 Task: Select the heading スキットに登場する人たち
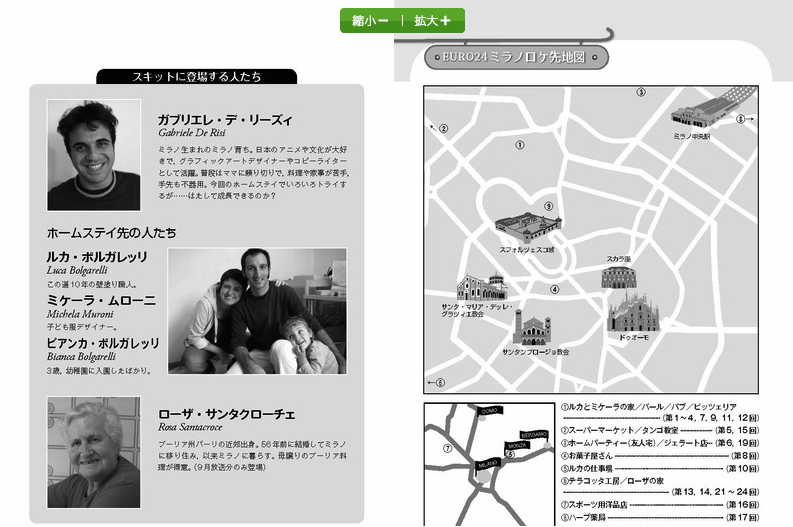click(x=197, y=77)
